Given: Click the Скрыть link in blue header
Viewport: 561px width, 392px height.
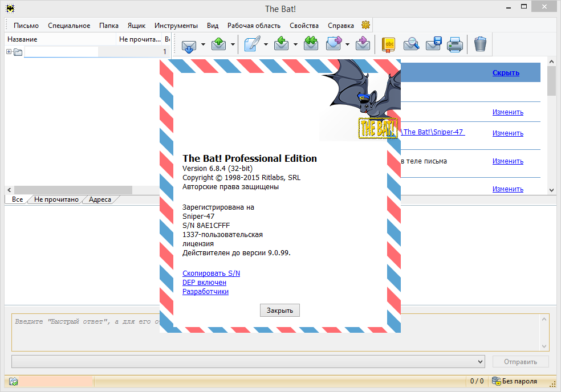Looking at the screenshot, I should coord(506,73).
